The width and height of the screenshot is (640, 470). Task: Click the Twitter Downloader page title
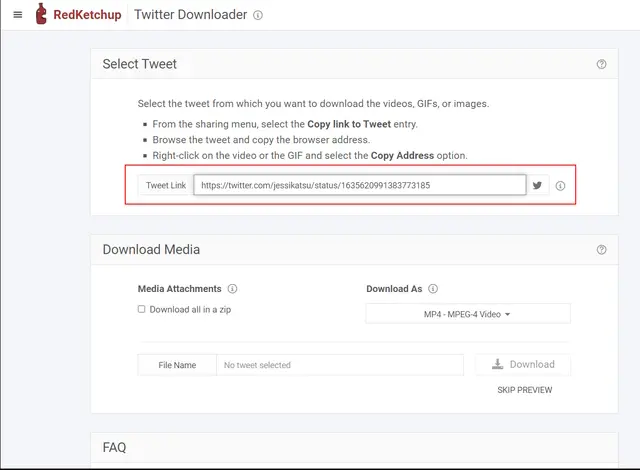tap(190, 15)
